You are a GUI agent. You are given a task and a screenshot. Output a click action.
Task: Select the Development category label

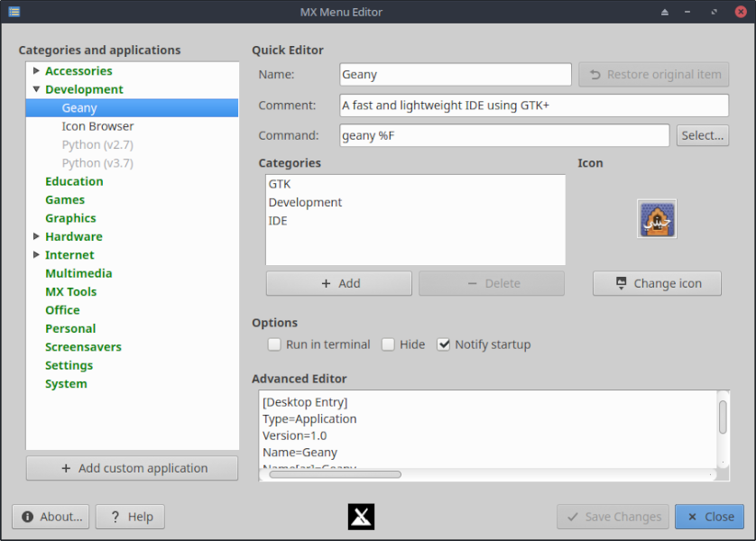(x=85, y=89)
